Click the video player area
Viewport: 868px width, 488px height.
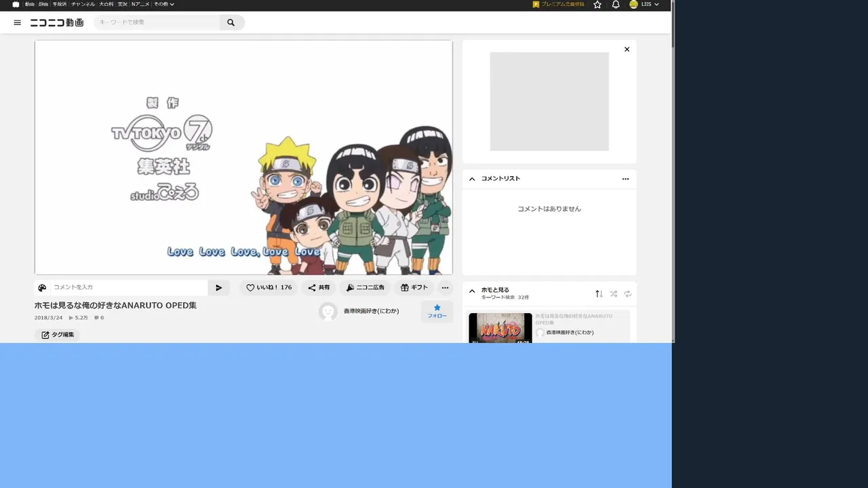(243, 157)
